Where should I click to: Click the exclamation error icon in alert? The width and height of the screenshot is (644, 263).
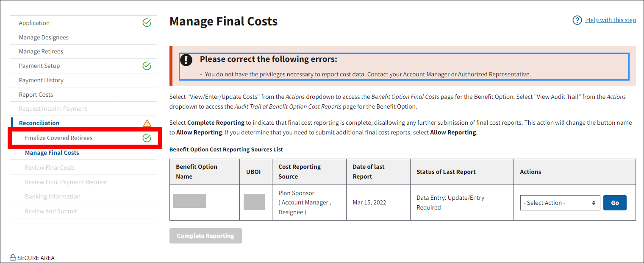(x=186, y=60)
